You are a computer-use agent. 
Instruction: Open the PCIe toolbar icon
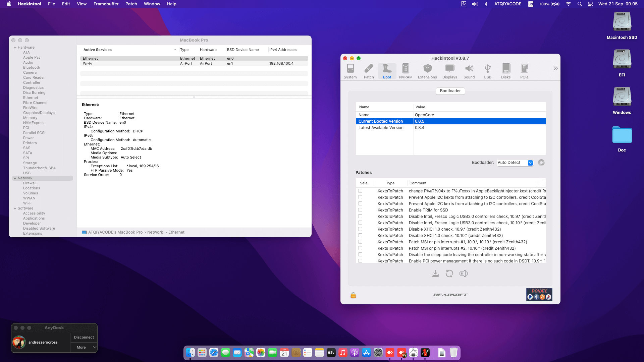coord(524,71)
